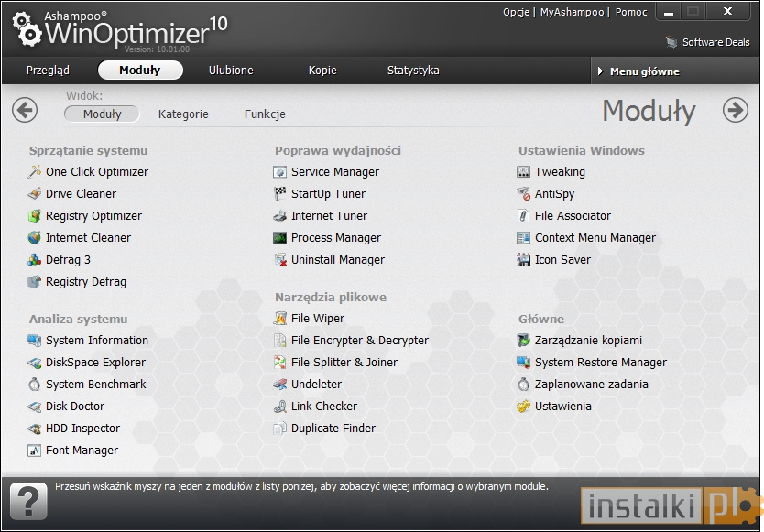
Task: Switch the view to Funkcje
Action: [265, 114]
